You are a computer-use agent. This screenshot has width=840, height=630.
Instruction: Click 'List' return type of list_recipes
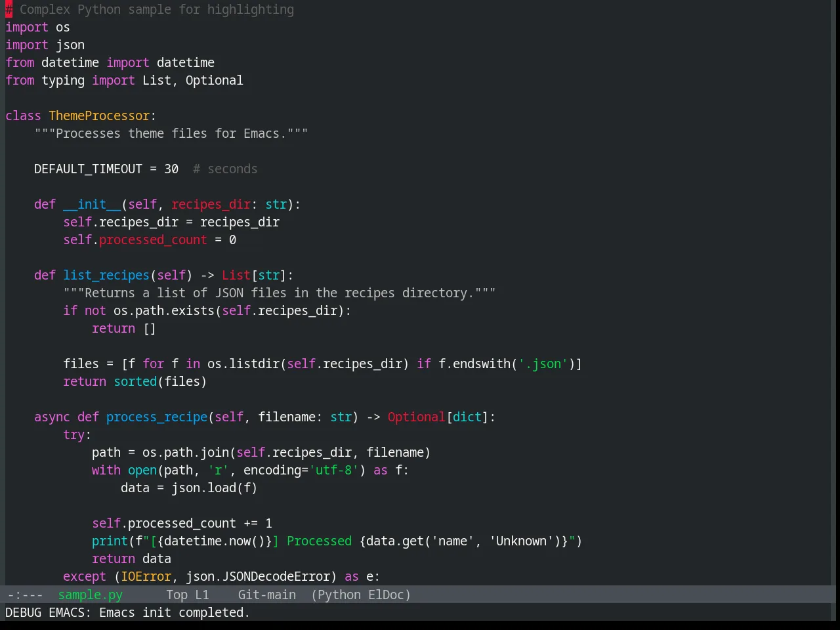236,275
